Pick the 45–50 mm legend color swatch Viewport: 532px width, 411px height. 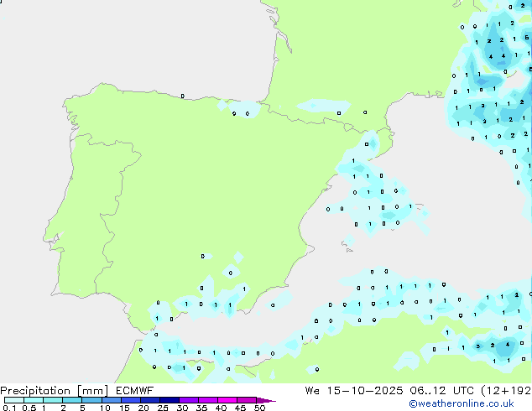(x=247, y=400)
